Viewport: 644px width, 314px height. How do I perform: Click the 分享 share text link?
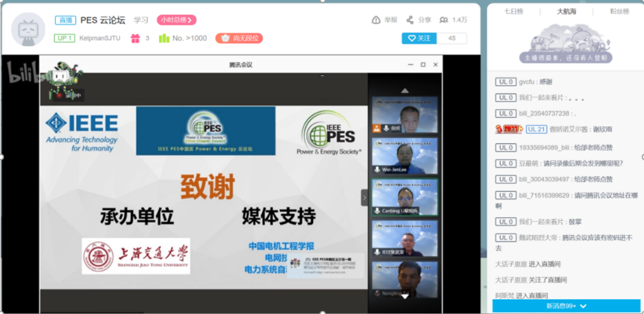click(x=425, y=20)
